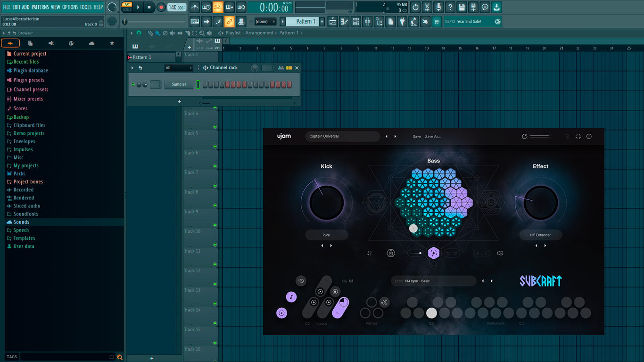The width and height of the screenshot is (644, 362).
Task: Start playback with the play button
Action: [138, 8]
